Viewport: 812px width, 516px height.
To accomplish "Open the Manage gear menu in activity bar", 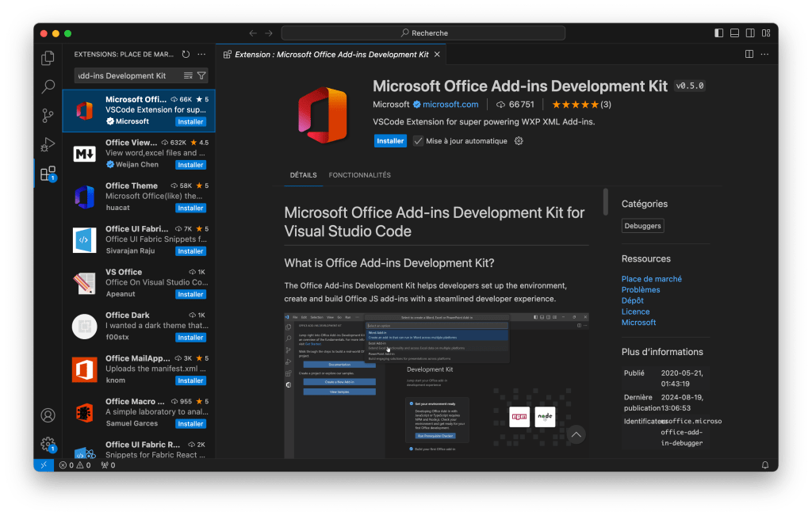I will 48,444.
